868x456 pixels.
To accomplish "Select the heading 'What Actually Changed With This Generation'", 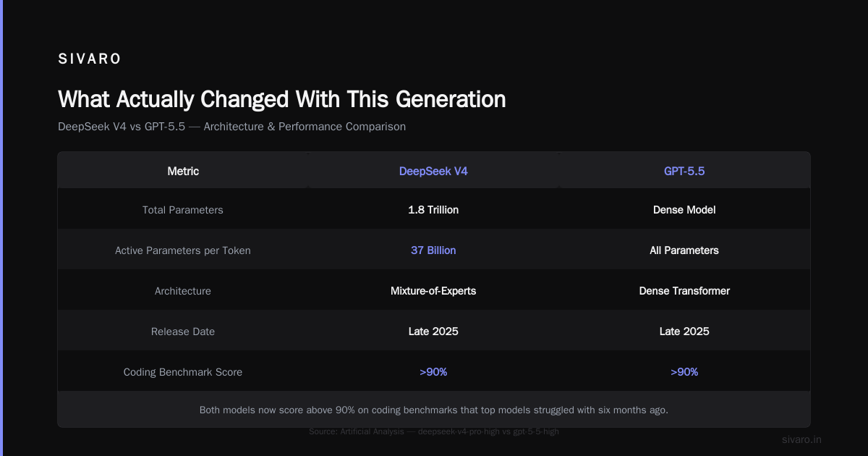I will 282,99.
